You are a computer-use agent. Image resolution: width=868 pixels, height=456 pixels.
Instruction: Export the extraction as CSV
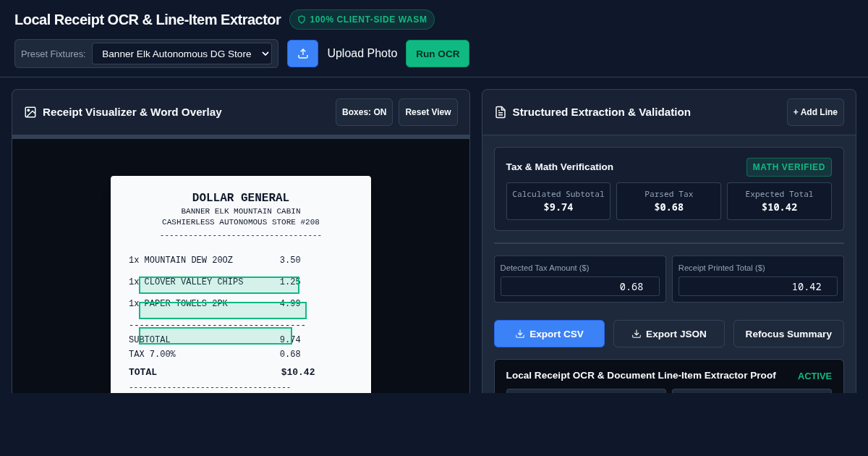pyautogui.click(x=549, y=334)
